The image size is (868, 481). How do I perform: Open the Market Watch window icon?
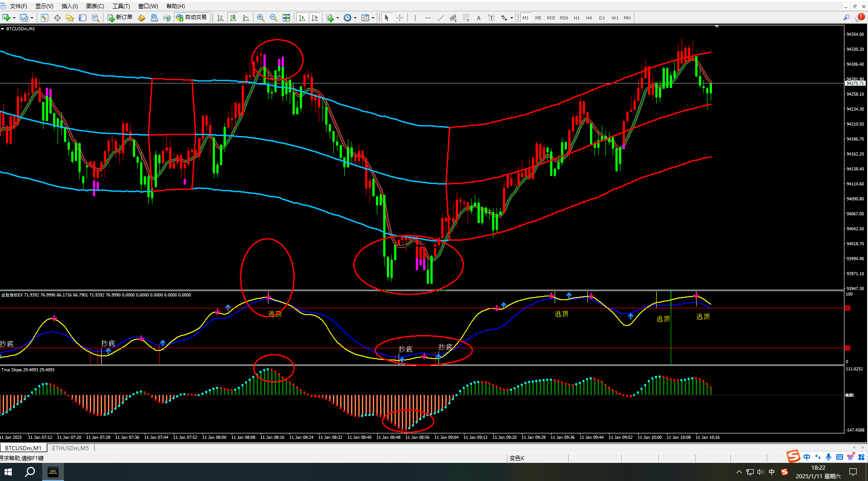(x=44, y=18)
